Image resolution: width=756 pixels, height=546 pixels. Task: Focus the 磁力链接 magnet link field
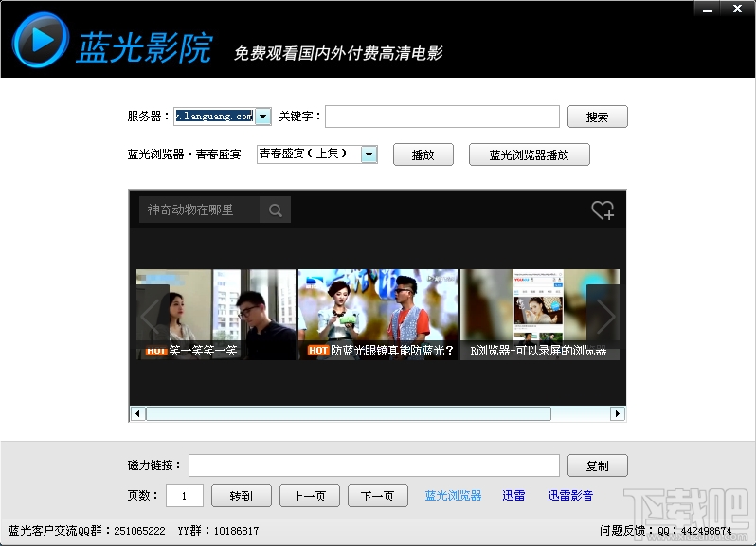point(373,465)
